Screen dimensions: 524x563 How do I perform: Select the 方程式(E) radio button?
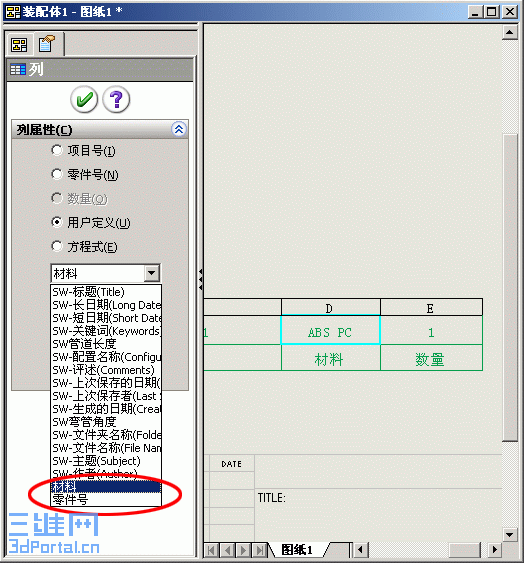(57, 246)
